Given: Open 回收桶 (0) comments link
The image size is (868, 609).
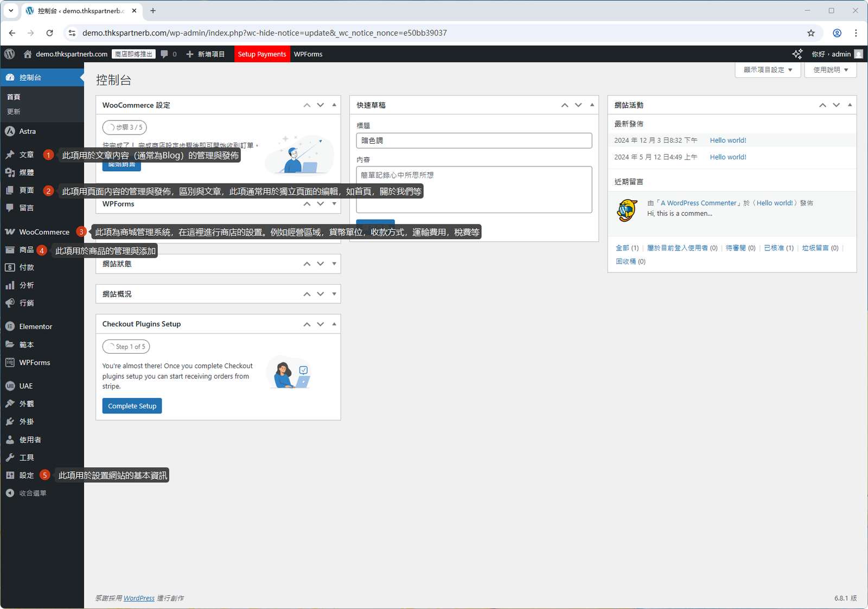Looking at the screenshot, I should point(630,261).
